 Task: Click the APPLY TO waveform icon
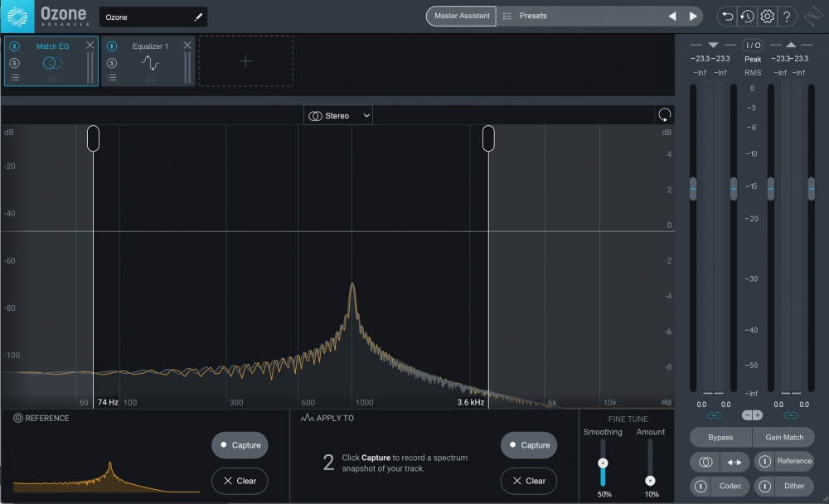308,419
